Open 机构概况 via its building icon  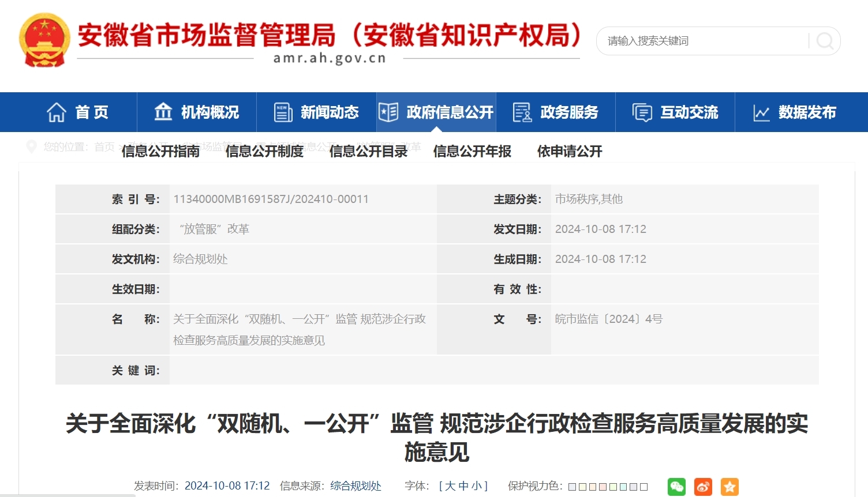pos(163,112)
